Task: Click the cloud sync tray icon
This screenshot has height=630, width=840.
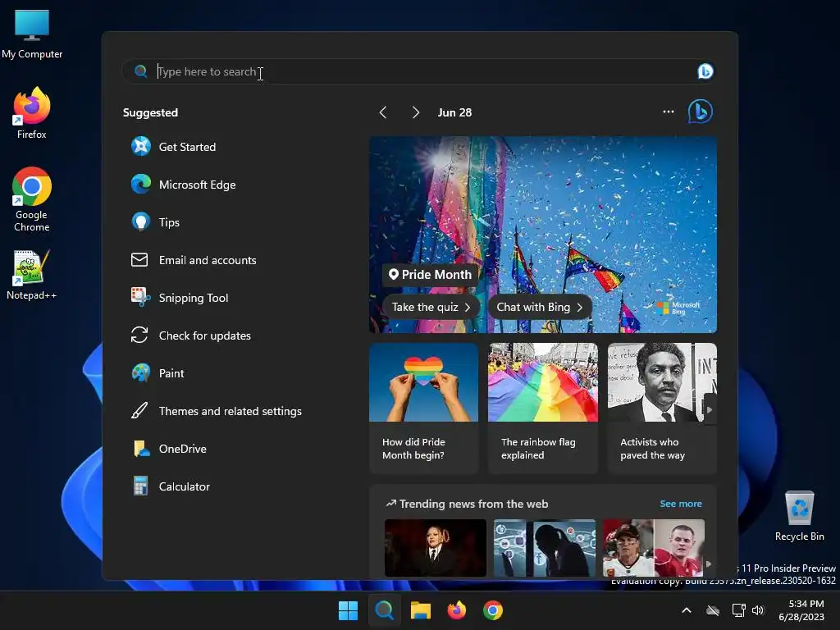Action: pyautogui.click(x=713, y=610)
